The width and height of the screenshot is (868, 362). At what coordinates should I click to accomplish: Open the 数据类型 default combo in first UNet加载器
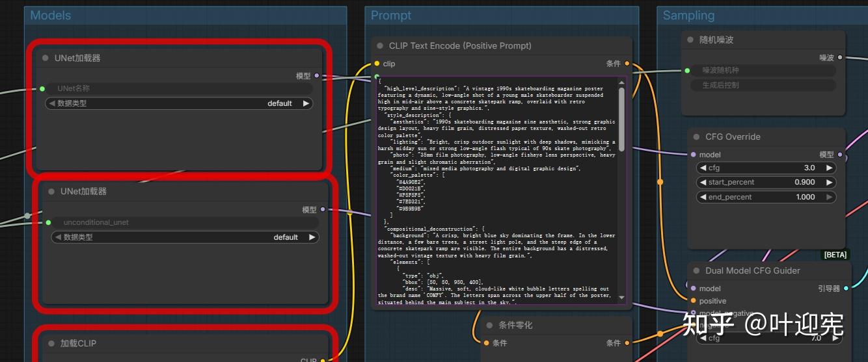click(x=179, y=103)
